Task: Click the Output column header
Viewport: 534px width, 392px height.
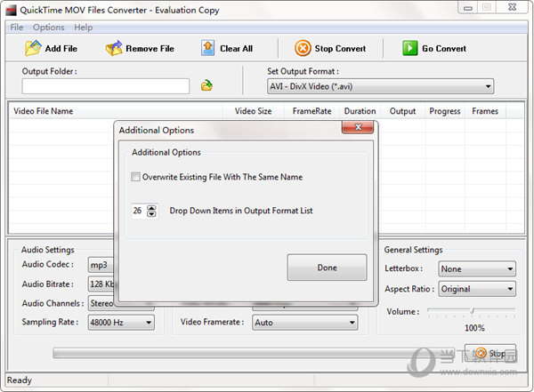Action: tap(402, 111)
